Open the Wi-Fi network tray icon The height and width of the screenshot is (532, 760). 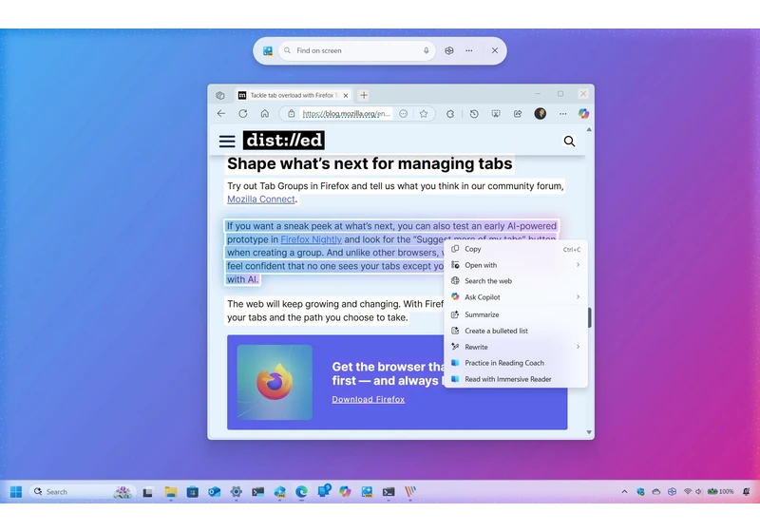pos(687,492)
